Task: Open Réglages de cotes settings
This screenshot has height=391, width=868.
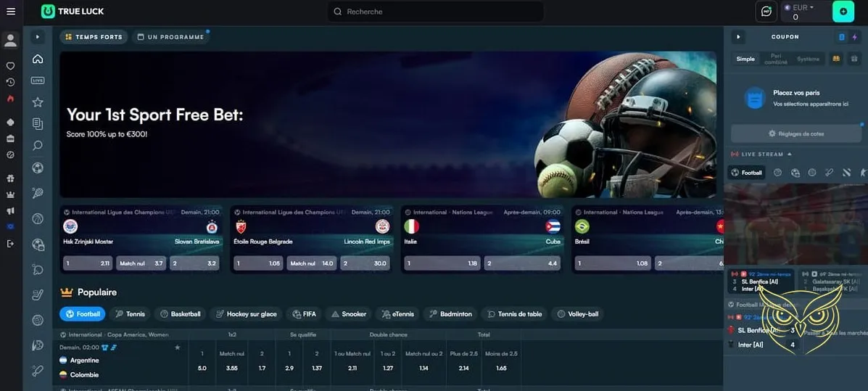Action: [x=795, y=133]
